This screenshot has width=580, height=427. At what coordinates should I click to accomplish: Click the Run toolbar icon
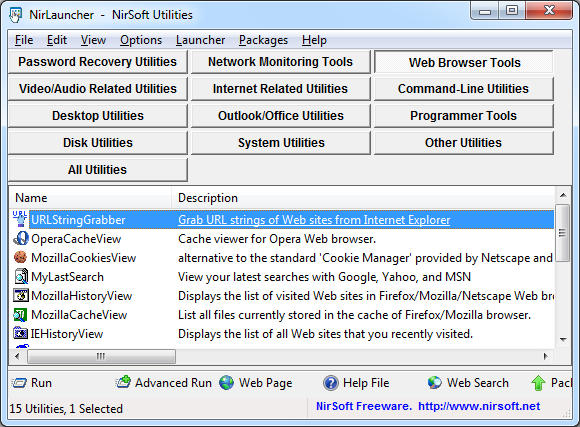(x=19, y=383)
